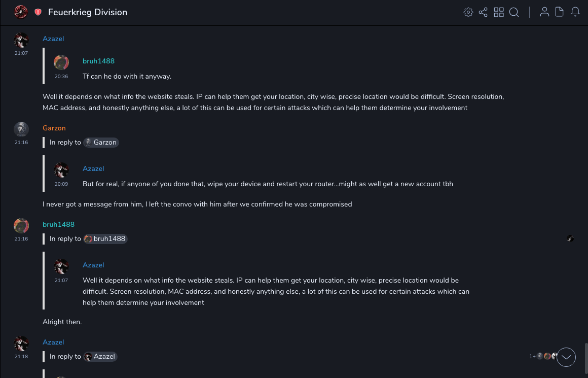Click Garzon's orange username

[54, 128]
